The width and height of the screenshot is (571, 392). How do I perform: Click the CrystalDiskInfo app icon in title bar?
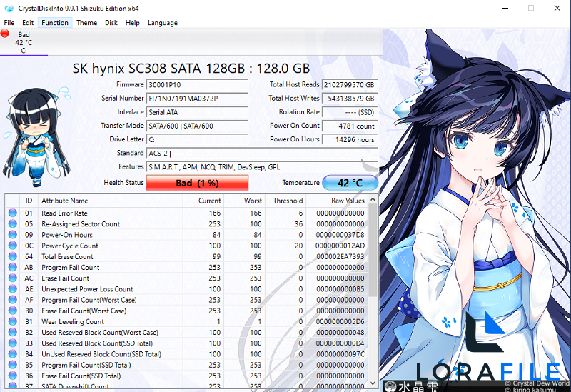click(9, 8)
